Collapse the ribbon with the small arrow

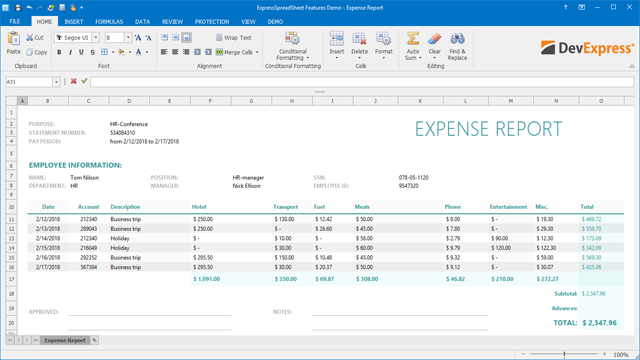632,66
